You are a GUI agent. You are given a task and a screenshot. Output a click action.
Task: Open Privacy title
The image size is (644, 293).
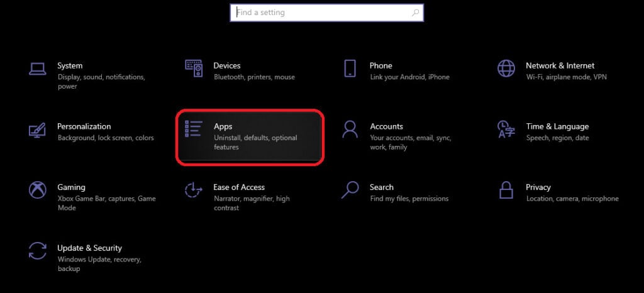(x=538, y=187)
